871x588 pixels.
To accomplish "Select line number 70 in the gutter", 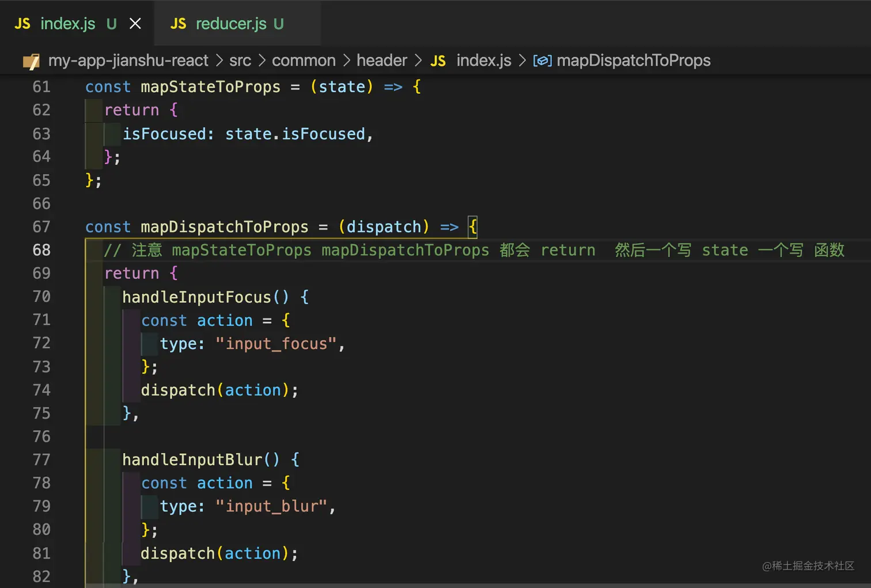I will pyautogui.click(x=41, y=297).
